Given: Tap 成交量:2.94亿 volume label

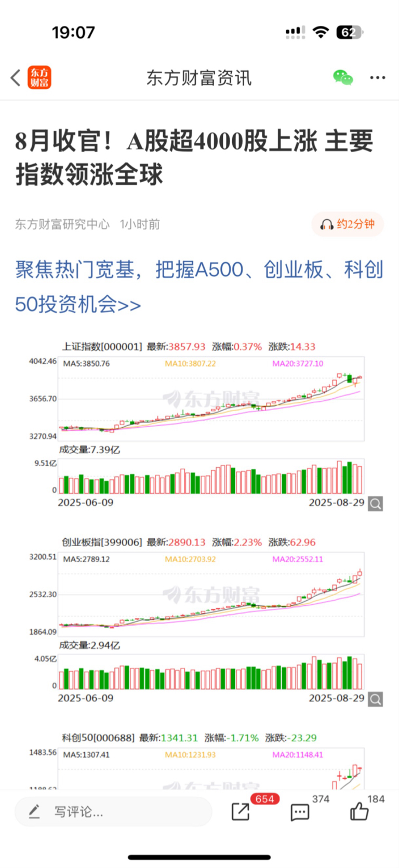Looking at the screenshot, I should pos(89,646).
